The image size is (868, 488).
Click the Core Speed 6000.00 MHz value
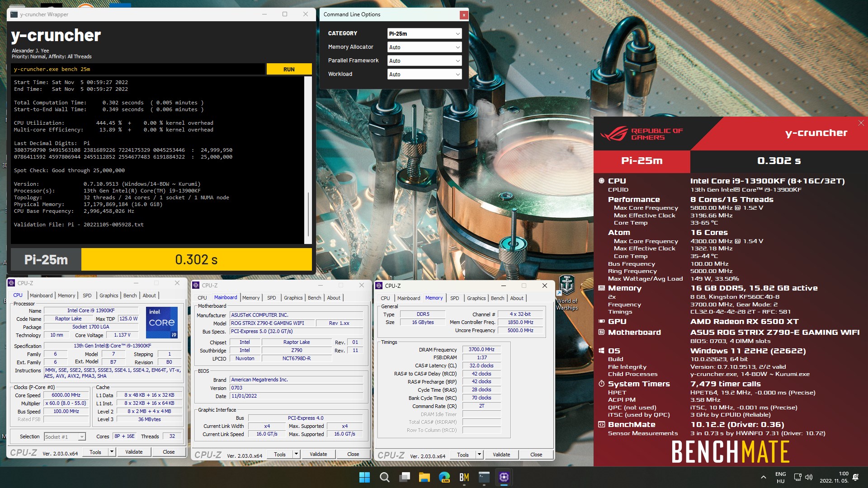tap(66, 395)
